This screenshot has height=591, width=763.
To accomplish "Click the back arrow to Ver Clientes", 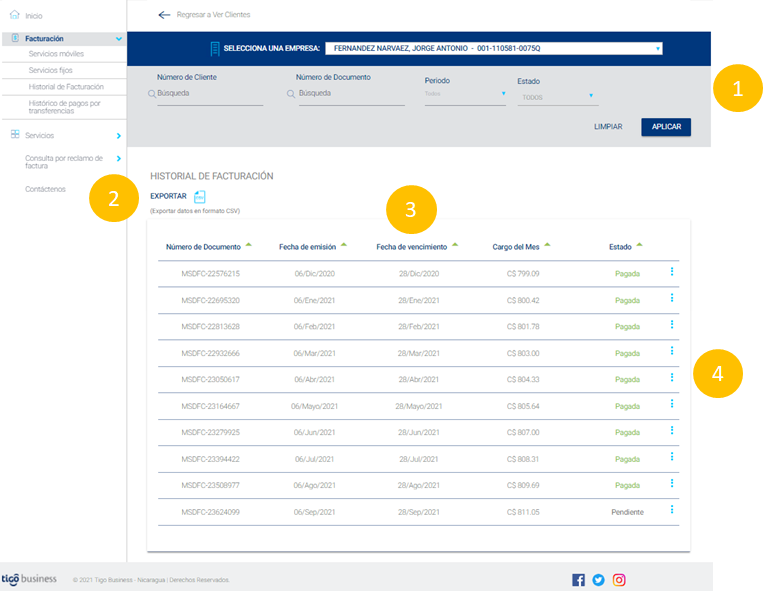I will (164, 15).
